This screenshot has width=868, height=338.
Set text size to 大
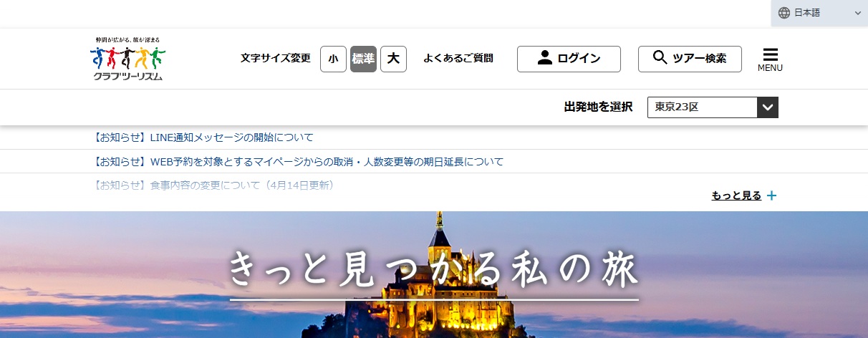pyautogui.click(x=393, y=59)
